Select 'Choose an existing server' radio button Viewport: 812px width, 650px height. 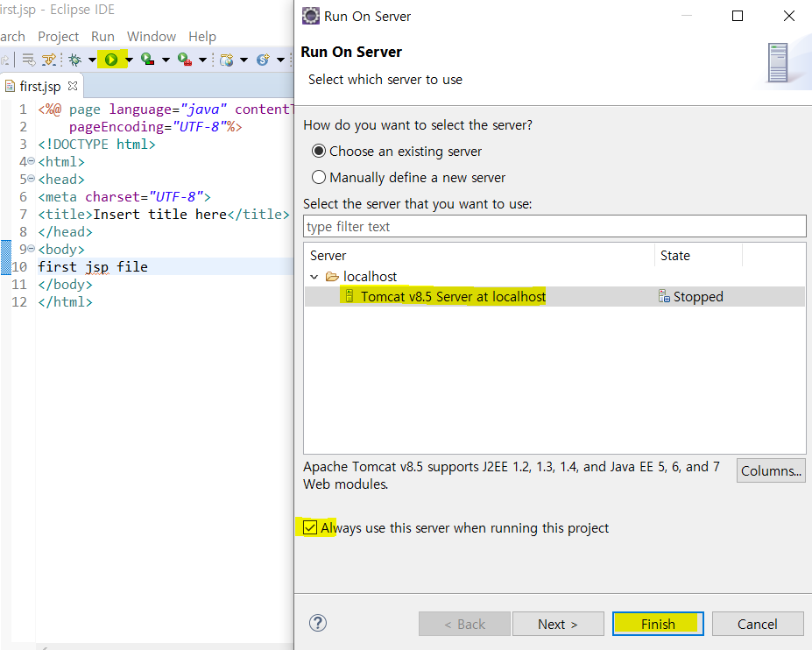[319, 152]
